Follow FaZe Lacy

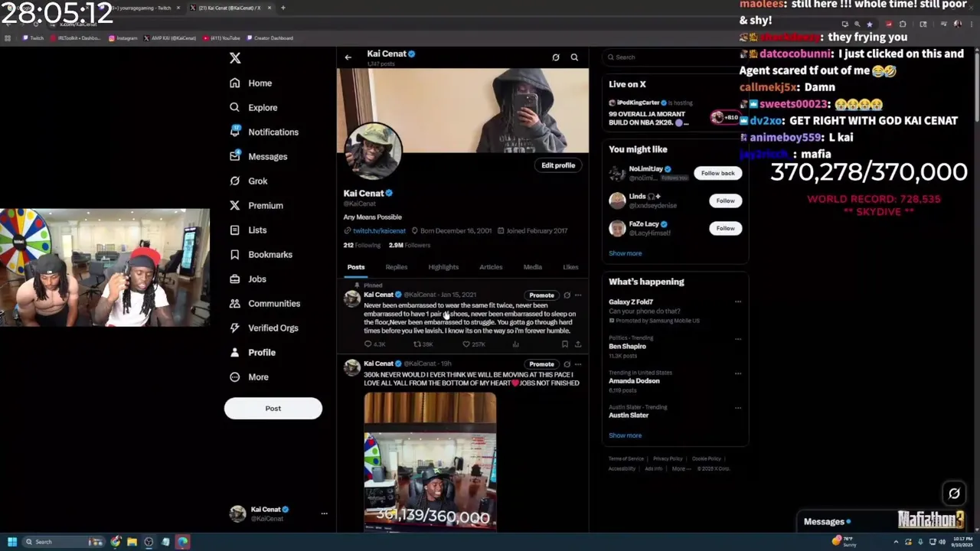(x=725, y=228)
